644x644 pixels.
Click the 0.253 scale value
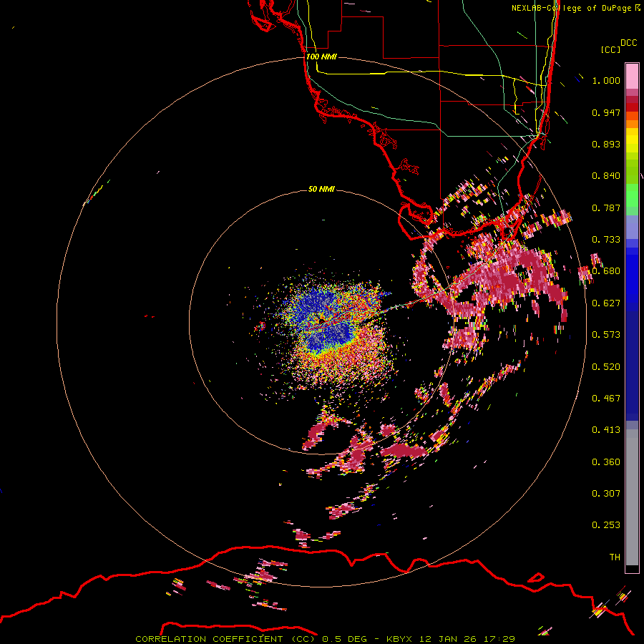click(x=606, y=525)
